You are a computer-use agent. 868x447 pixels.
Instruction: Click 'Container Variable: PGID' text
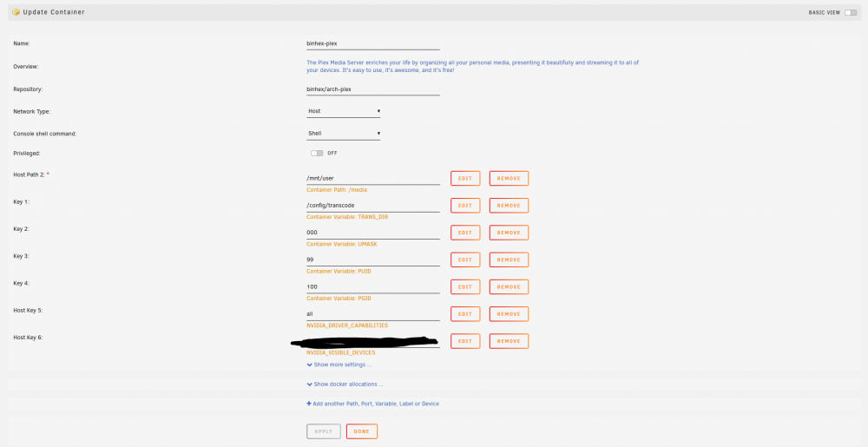tap(339, 299)
